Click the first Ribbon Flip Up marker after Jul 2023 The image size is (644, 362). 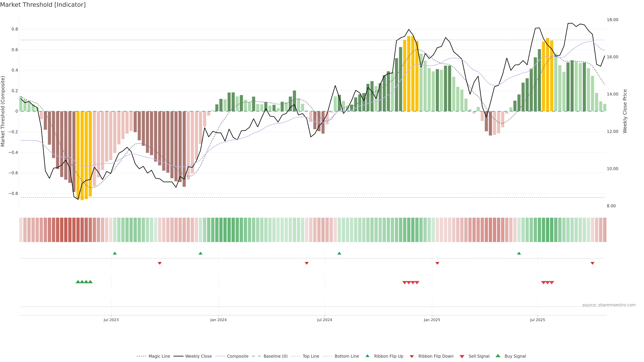point(115,253)
